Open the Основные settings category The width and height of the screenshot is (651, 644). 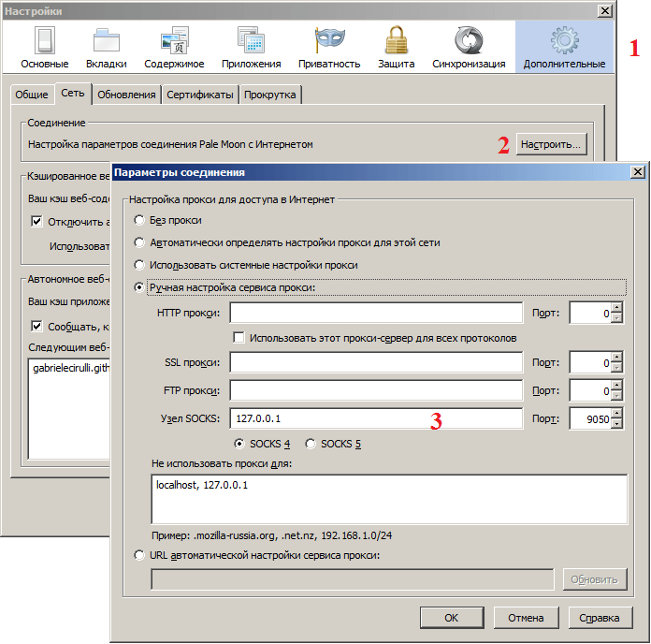(x=45, y=48)
